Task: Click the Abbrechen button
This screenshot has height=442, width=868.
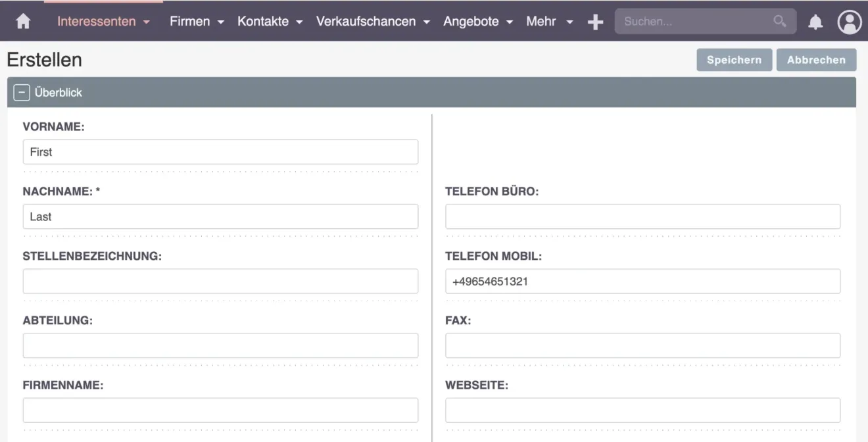Action: pyautogui.click(x=816, y=59)
